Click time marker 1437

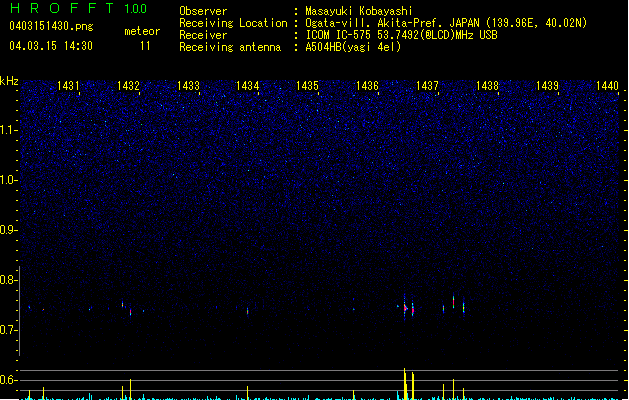pyautogui.click(x=427, y=86)
